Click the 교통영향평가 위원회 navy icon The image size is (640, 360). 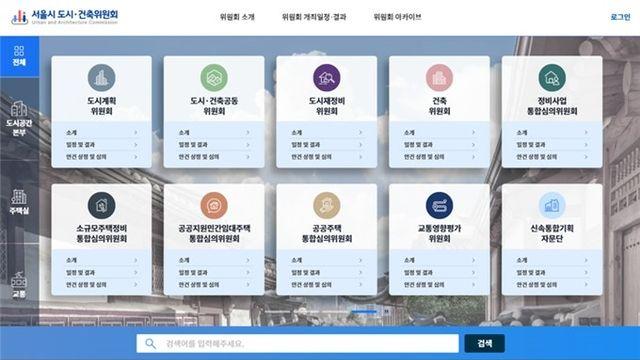pyautogui.click(x=439, y=205)
